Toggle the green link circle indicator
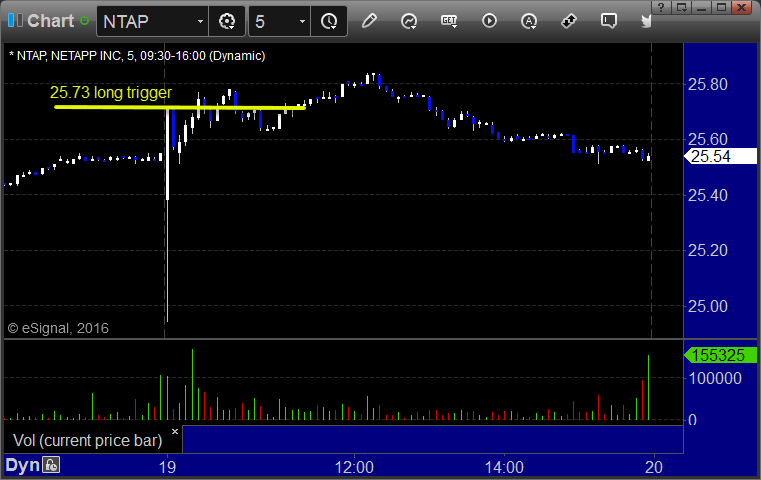Screen dimensions: 761x480 [x=84, y=21]
